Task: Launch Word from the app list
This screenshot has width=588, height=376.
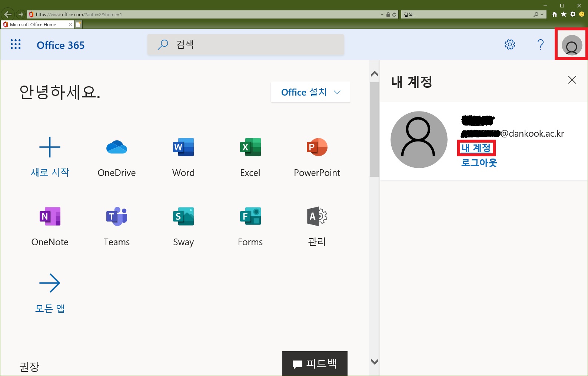Action: (183, 147)
